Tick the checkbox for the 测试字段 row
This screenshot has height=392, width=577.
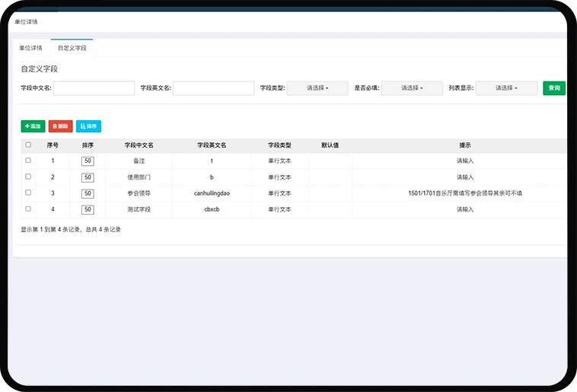tap(28, 209)
